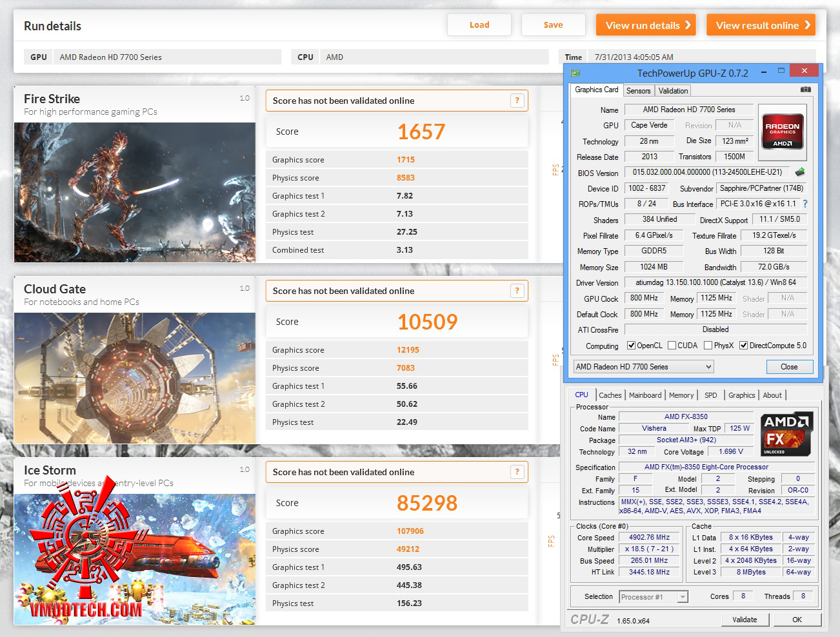
Task: Open the SPD tab in CPU-Z
Action: [711, 395]
